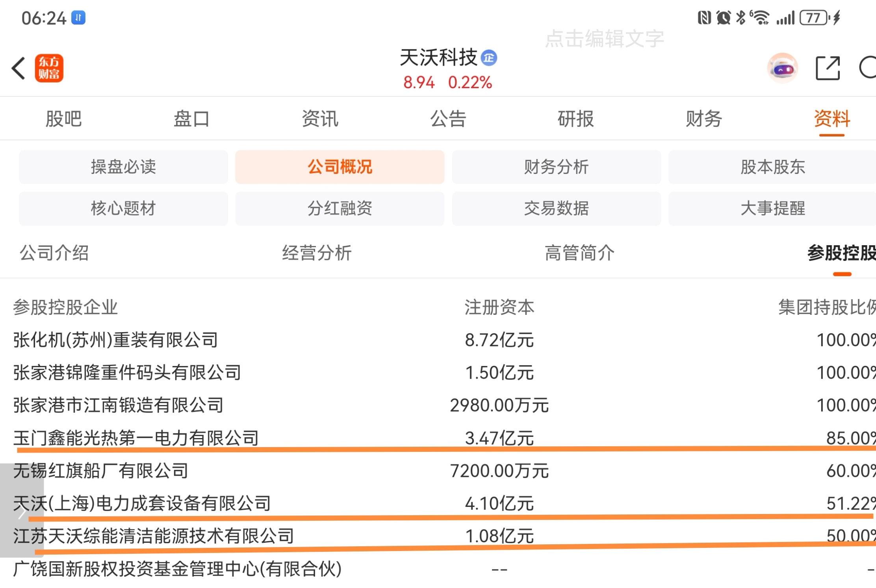Tap the blue 企 verification badge
This screenshot has height=588, width=876.
coord(489,58)
